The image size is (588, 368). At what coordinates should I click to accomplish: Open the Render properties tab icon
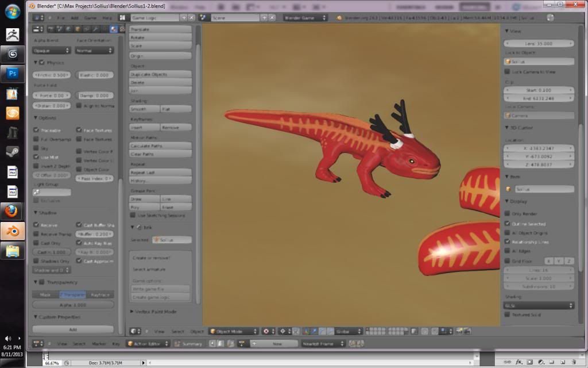click(x=51, y=29)
